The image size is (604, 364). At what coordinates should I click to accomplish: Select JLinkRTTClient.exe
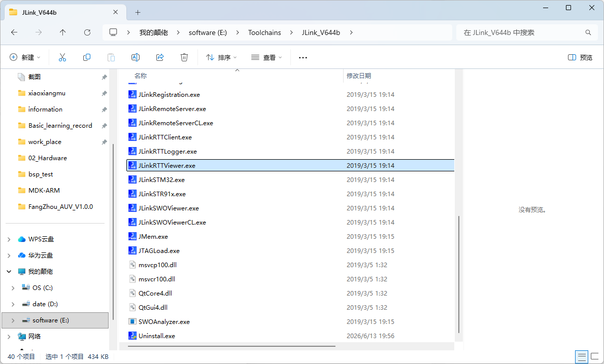point(290,137)
